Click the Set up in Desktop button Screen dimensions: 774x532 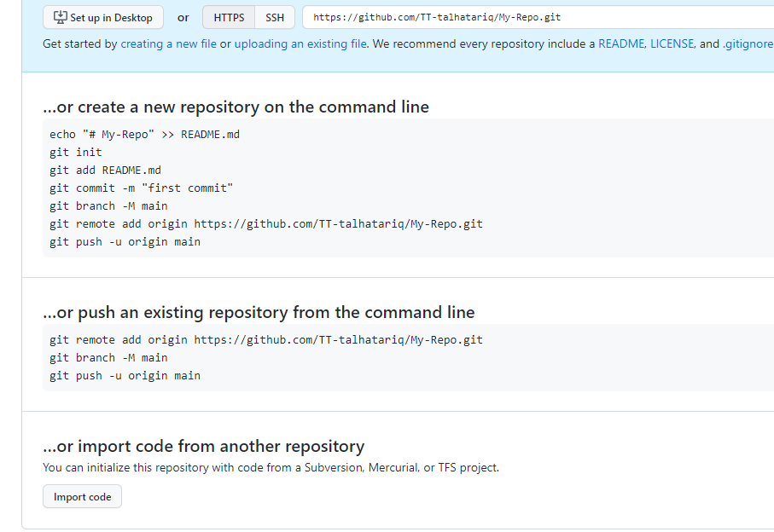pyautogui.click(x=103, y=17)
